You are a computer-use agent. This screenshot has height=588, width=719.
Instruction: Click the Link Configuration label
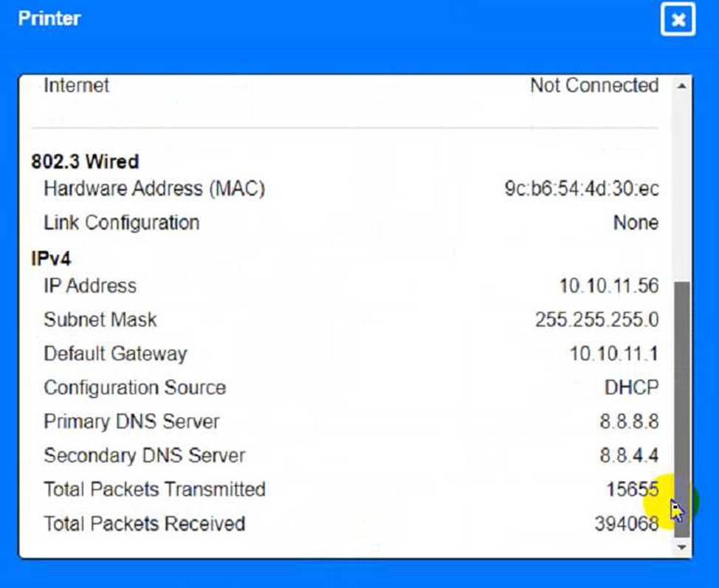coord(121,223)
